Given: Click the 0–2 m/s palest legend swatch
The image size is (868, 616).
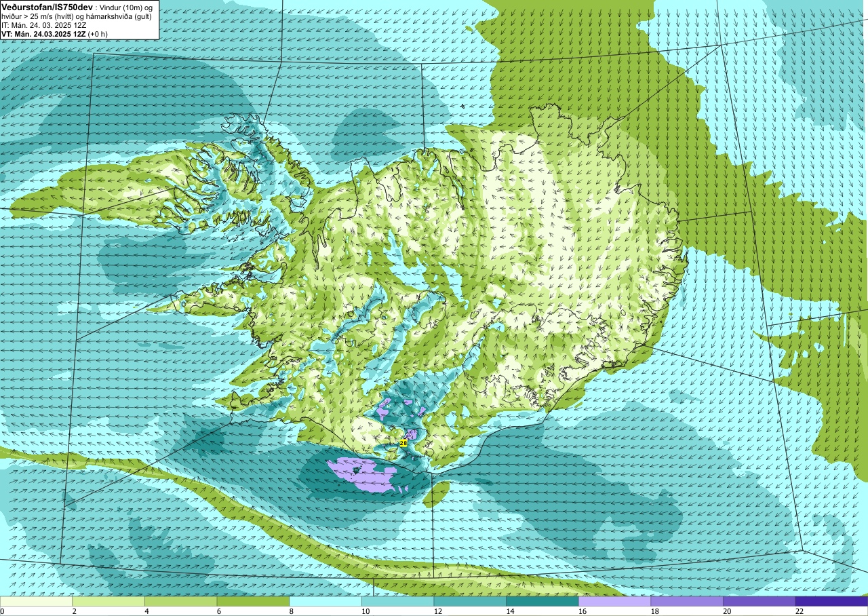Looking at the screenshot, I should point(36,601).
